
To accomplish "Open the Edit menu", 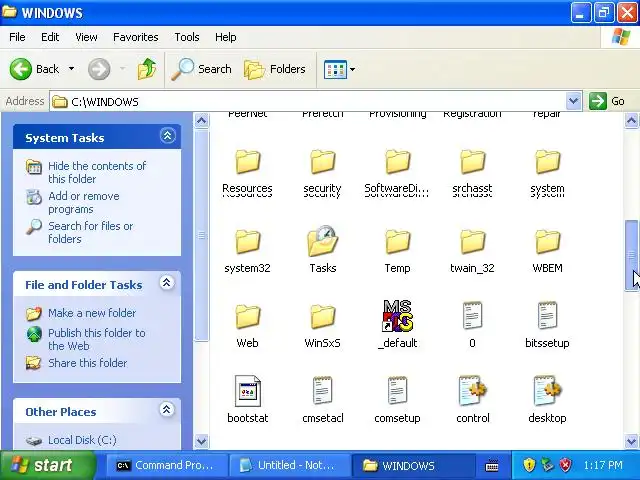I will coord(50,37).
